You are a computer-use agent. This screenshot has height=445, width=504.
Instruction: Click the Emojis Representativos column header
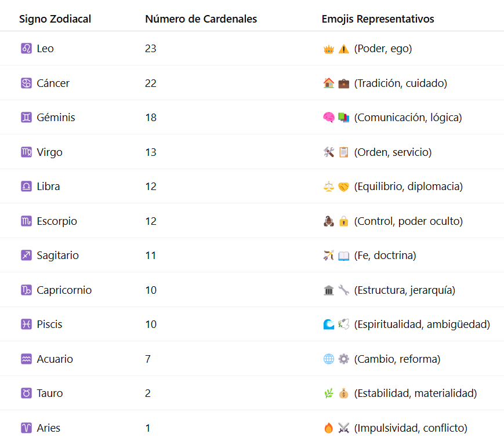point(378,19)
